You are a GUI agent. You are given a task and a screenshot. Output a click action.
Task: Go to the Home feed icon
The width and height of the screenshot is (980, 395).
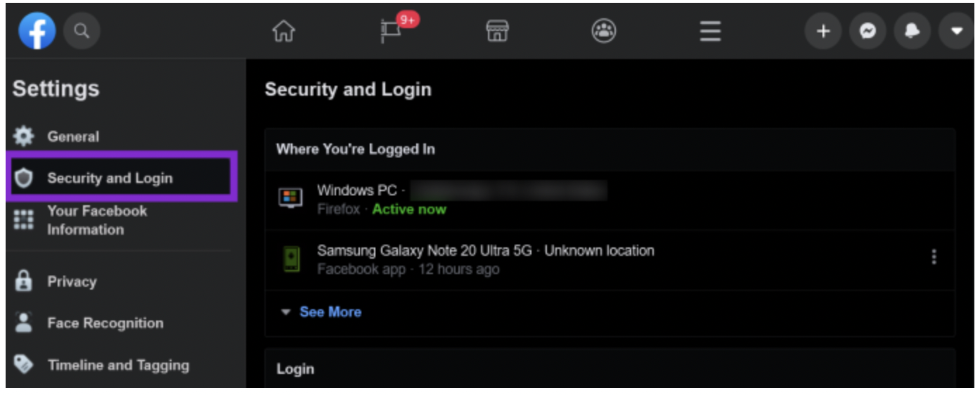[x=284, y=32]
